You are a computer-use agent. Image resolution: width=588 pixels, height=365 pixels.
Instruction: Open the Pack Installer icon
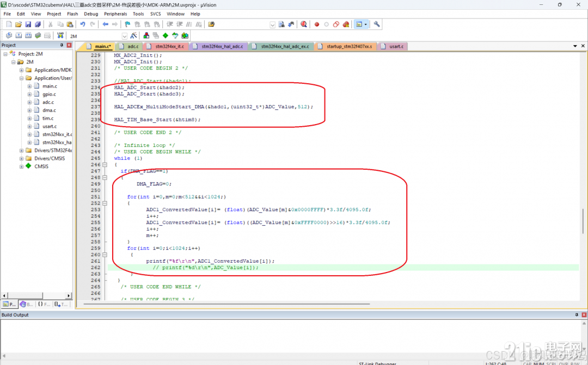(x=185, y=35)
